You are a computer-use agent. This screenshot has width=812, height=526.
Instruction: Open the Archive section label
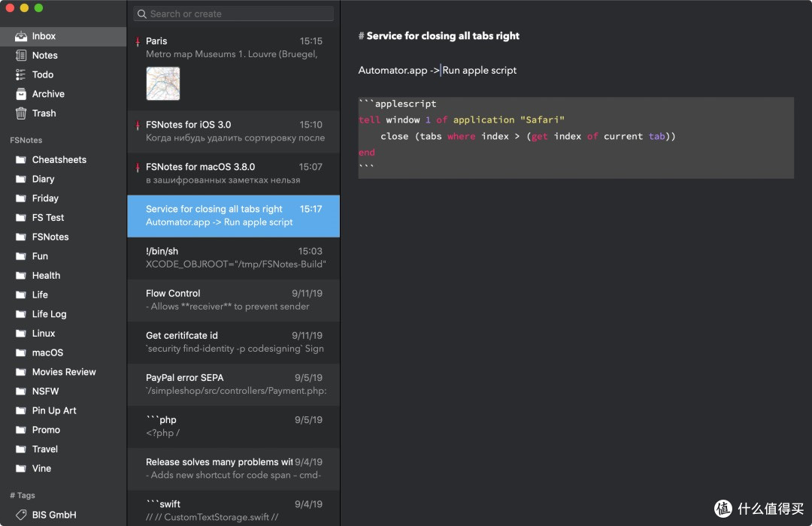click(x=48, y=94)
